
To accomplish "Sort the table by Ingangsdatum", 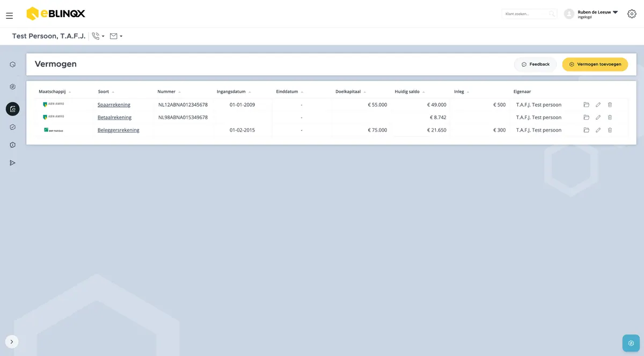I will 234,92.
